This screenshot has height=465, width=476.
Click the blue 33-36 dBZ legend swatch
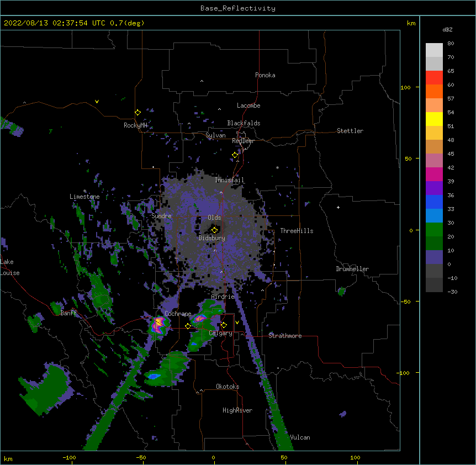click(x=434, y=202)
